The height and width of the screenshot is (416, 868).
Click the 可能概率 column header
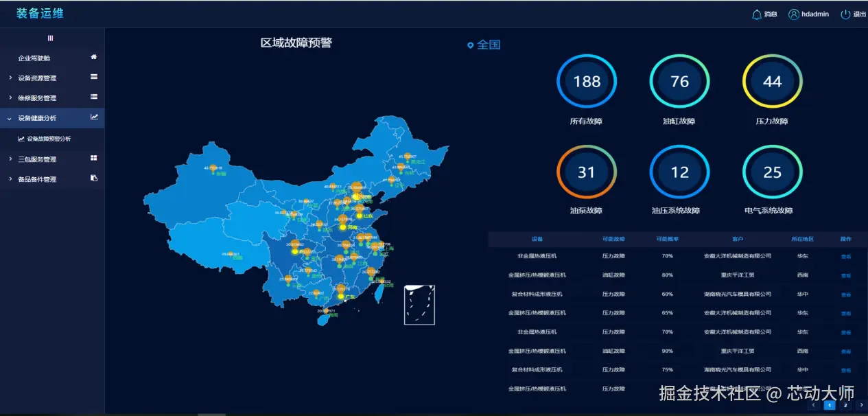(667, 239)
